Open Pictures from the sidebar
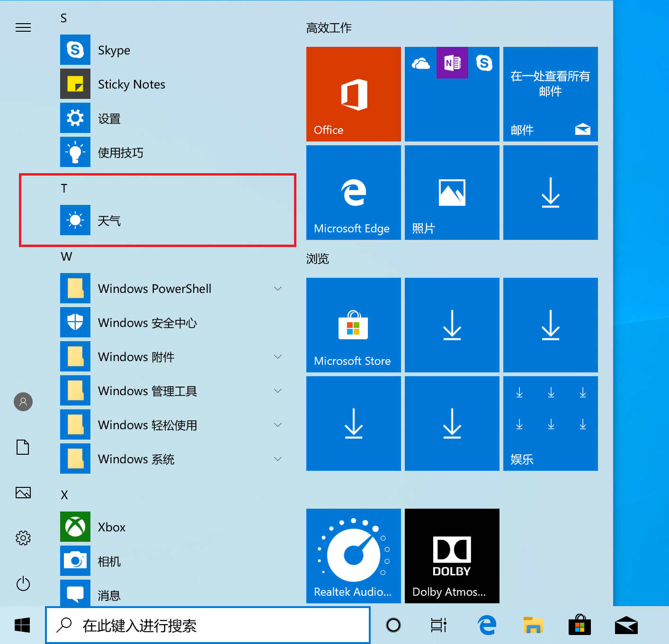 pos(23,493)
